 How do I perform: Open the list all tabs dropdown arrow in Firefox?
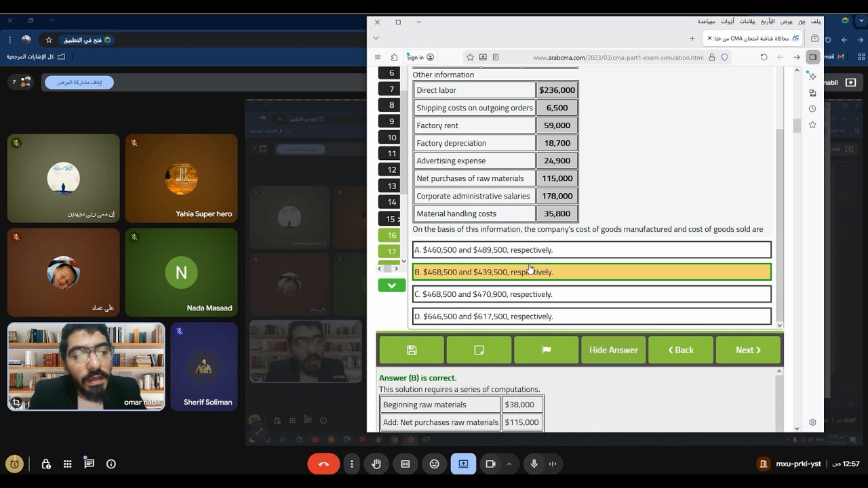(x=376, y=39)
